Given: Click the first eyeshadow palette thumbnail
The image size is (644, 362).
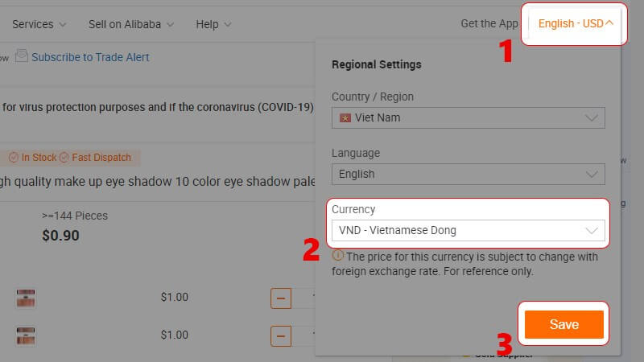Looking at the screenshot, I should pos(26,298).
